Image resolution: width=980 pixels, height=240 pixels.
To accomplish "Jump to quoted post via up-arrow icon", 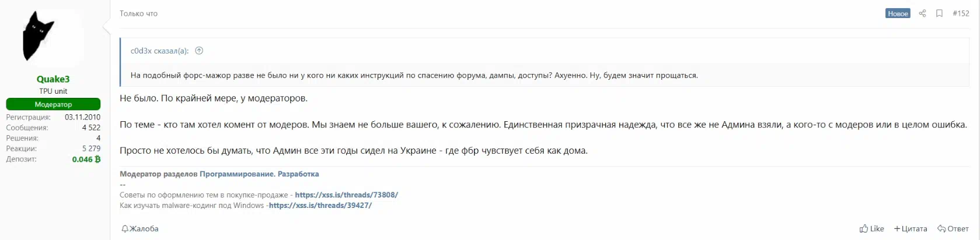I will pyautogui.click(x=199, y=51).
